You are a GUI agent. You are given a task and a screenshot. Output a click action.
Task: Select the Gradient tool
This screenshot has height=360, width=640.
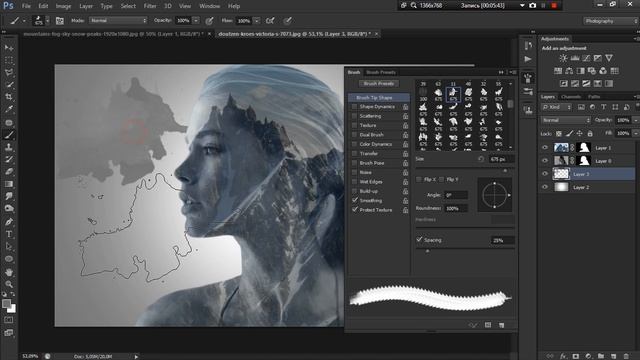(9, 184)
